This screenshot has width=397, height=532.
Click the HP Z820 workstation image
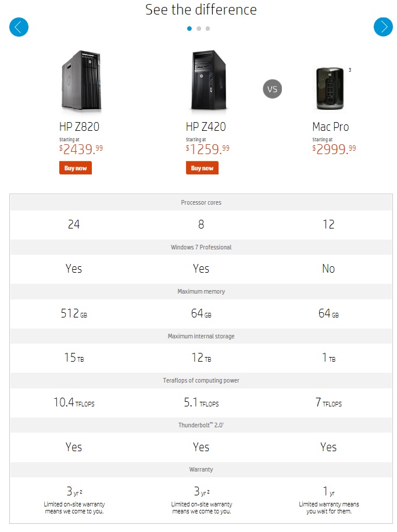pos(81,80)
